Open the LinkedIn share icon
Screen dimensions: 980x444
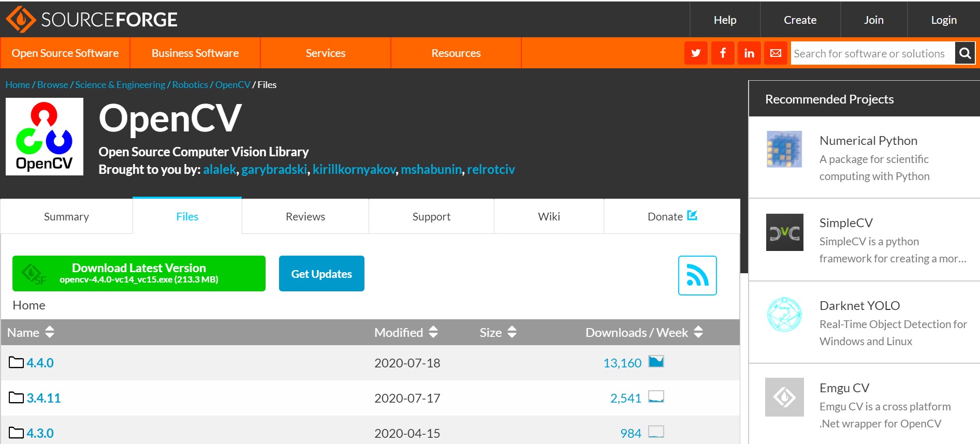(x=749, y=53)
